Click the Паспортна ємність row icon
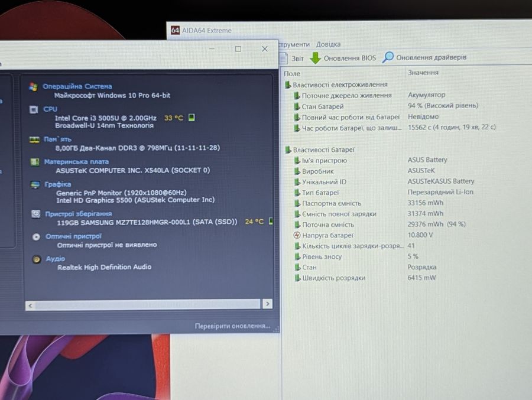This screenshot has width=532, height=400. tap(297, 203)
